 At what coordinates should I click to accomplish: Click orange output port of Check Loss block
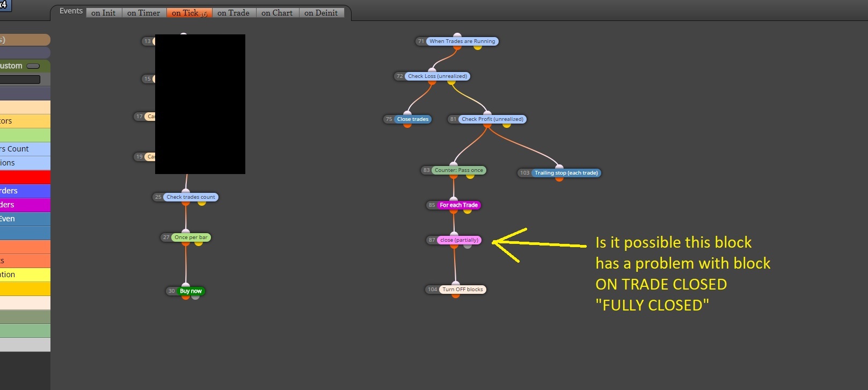click(432, 82)
